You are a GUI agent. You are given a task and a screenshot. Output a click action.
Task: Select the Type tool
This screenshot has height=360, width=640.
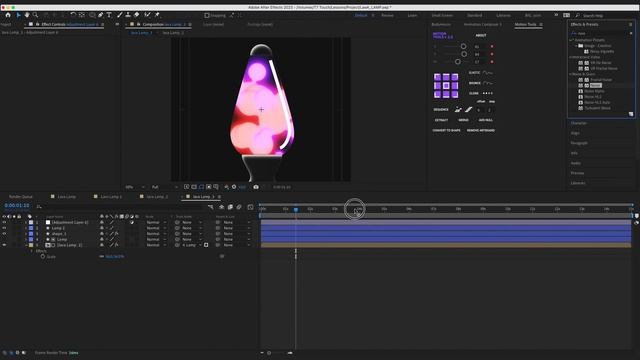(x=109, y=15)
